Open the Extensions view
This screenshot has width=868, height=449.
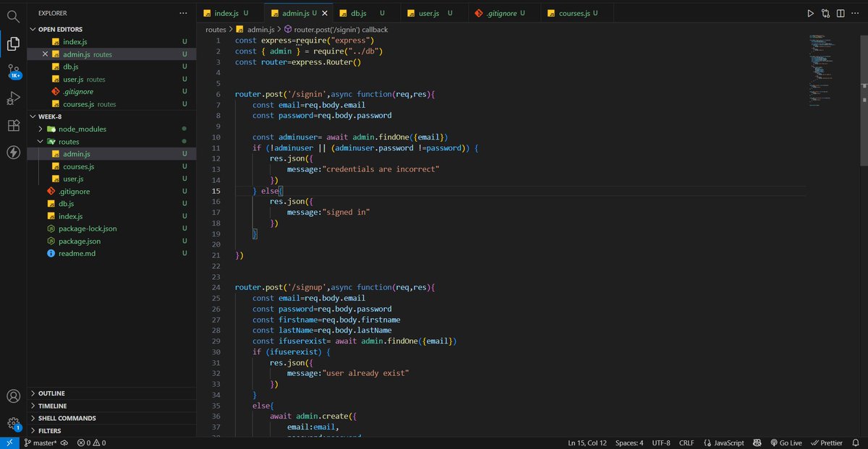pos(13,125)
